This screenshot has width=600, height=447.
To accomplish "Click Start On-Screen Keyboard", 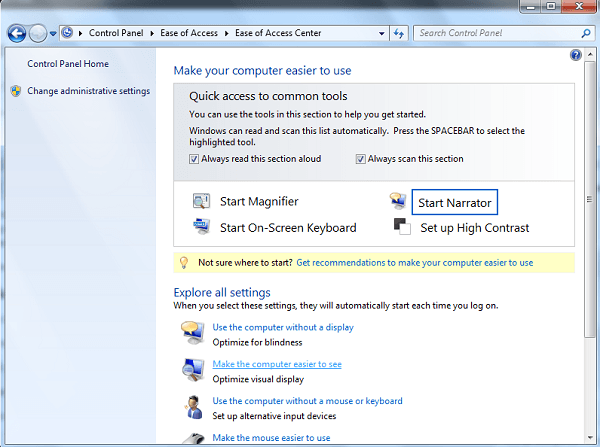I will (288, 228).
